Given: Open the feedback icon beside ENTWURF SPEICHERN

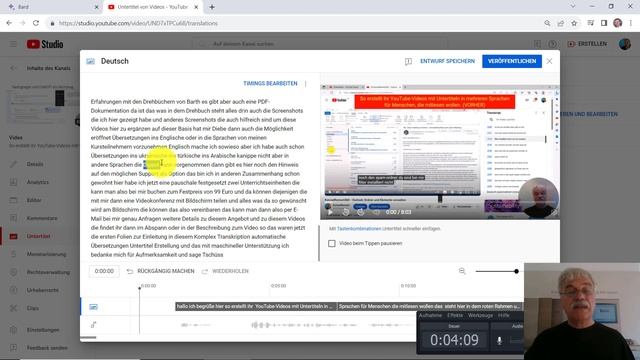Looking at the screenshot, I should 408,62.
